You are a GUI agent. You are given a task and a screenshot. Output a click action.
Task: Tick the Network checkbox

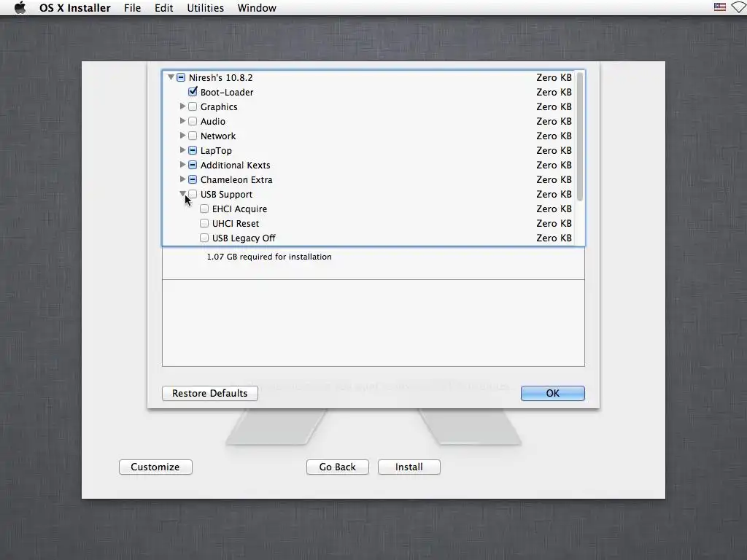(193, 136)
